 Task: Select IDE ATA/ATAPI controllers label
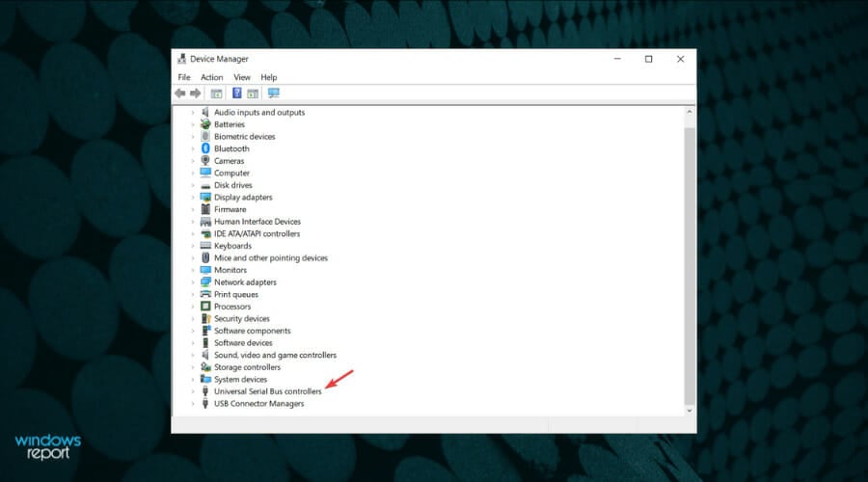[x=258, y=233]
